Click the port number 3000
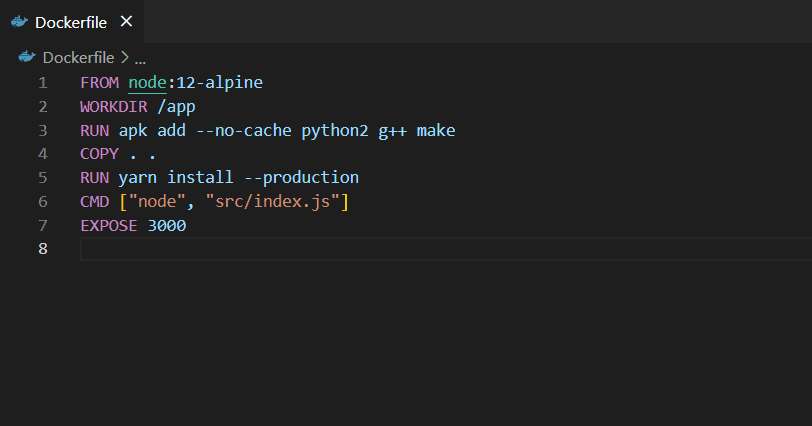812x426 pixels. (167, 226)
